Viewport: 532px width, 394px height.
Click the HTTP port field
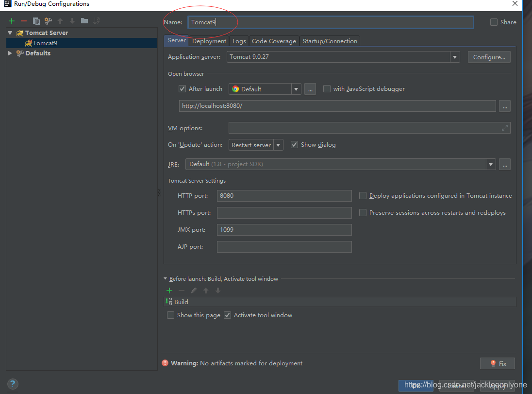(284, 196)
